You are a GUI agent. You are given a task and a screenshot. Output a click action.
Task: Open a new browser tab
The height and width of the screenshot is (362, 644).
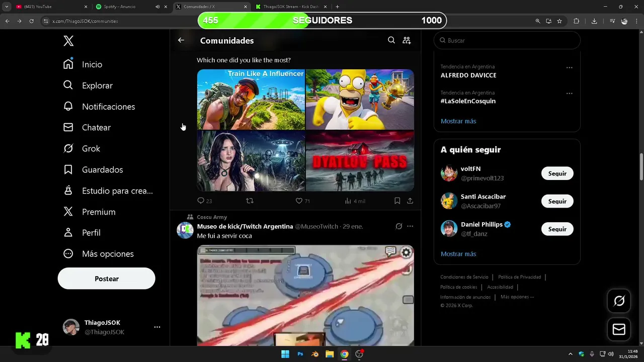coord(337,7)
